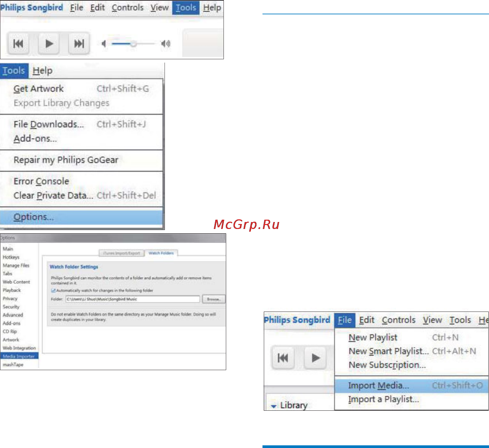This screenshot has width=489, height=448.
Task: Collapse the Library section arrow
Action: click(x=274, y=406)
